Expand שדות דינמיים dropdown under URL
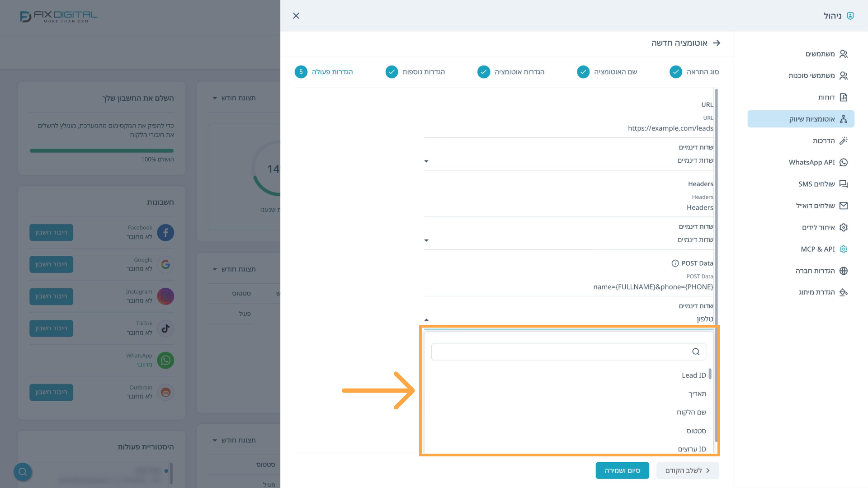Viewport: 868px width, 488px height. pyautogui.click(x=569, y=161)
